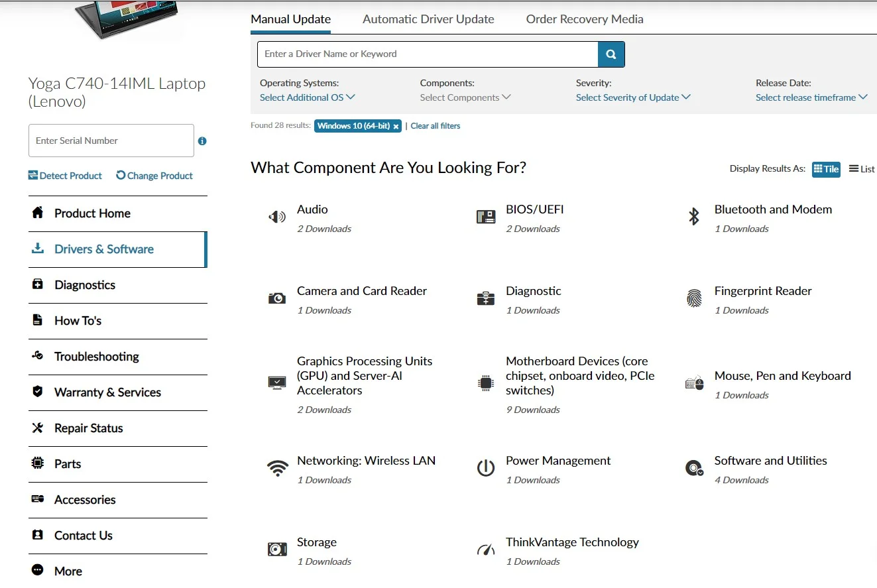Image resolution: width=877 pixels, height=588 pixels.
Task: Click the Audio speaker icon
Action: click(x=277, y=217)
